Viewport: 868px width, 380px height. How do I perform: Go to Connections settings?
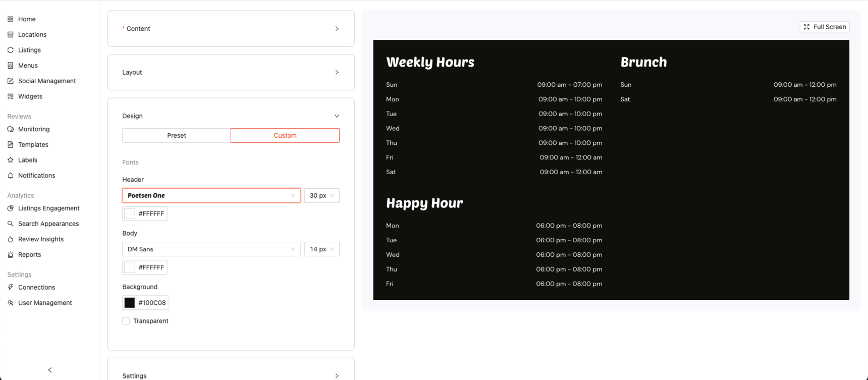tap(36, 287)
